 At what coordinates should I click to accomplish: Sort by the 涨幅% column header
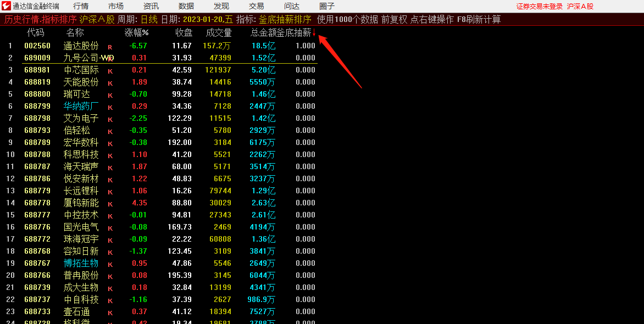pos(136,33)
